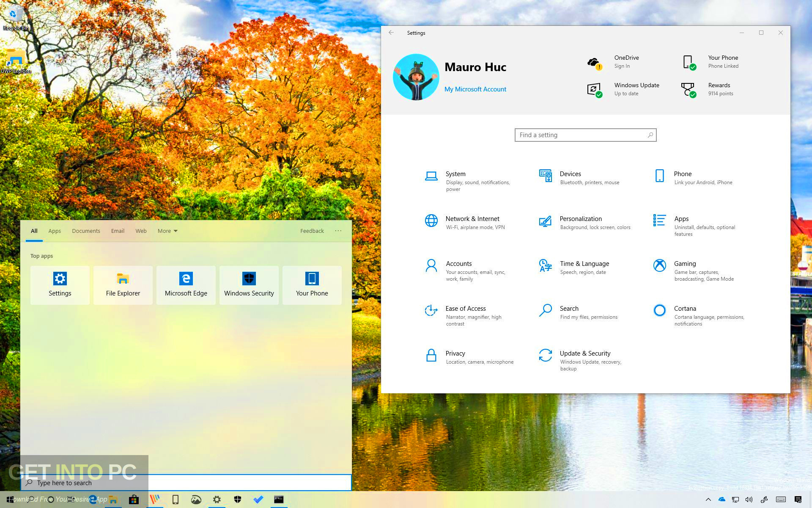Screen dimensions: 812x508
Task: Open the search panel ellipsis options
Action: tap(338, 231)
